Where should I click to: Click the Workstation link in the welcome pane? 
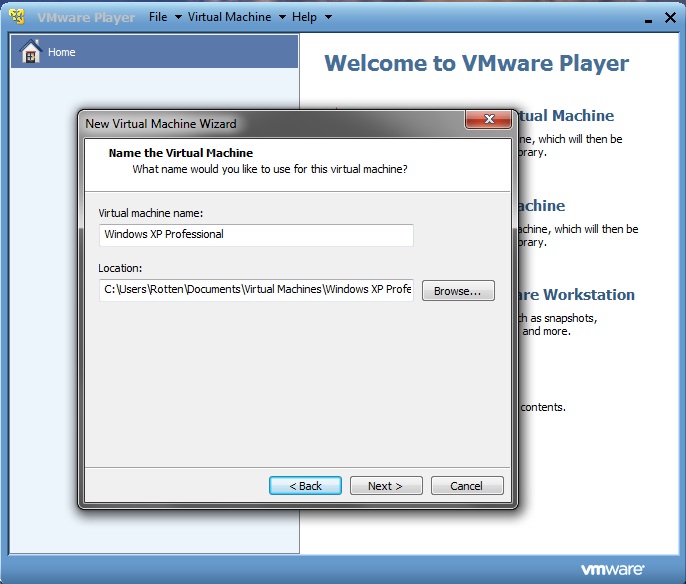575,295
